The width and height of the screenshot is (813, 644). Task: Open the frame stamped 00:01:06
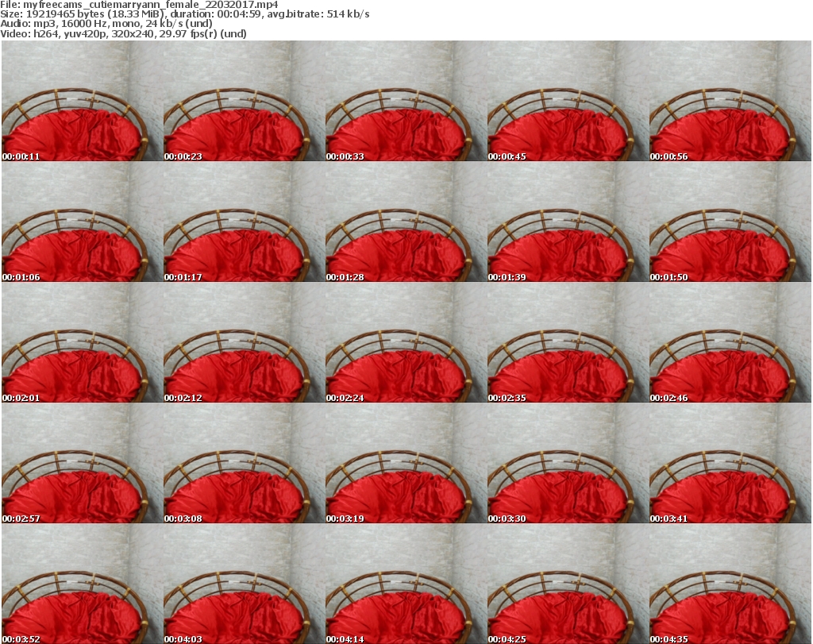point(83,222)
